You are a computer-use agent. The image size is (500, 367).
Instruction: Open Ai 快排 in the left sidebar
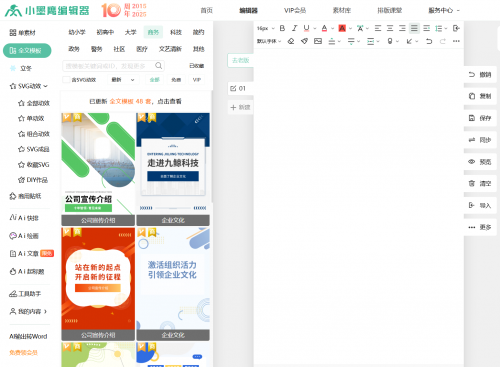click(x=24, y=218)
